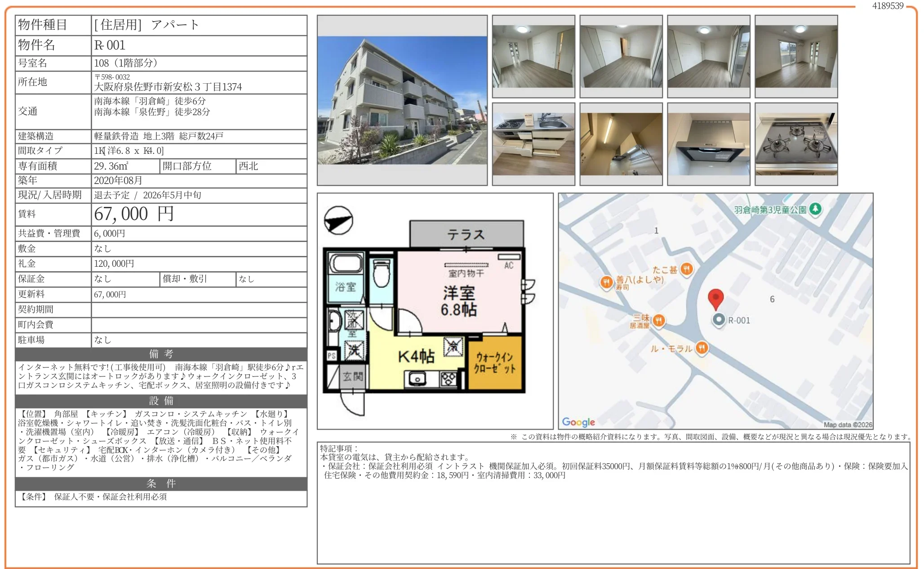Open the gas stove burner photo
This screenshot has height=569, width=924.
pos(796,144)
